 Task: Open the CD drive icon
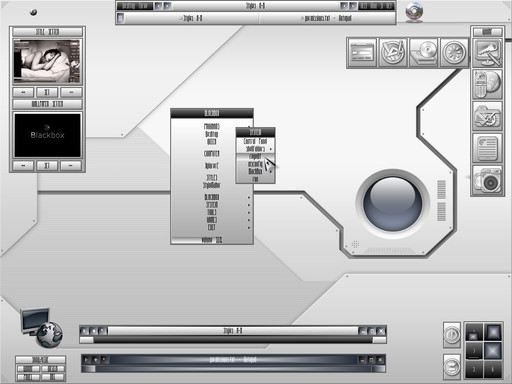click(424, 53)
